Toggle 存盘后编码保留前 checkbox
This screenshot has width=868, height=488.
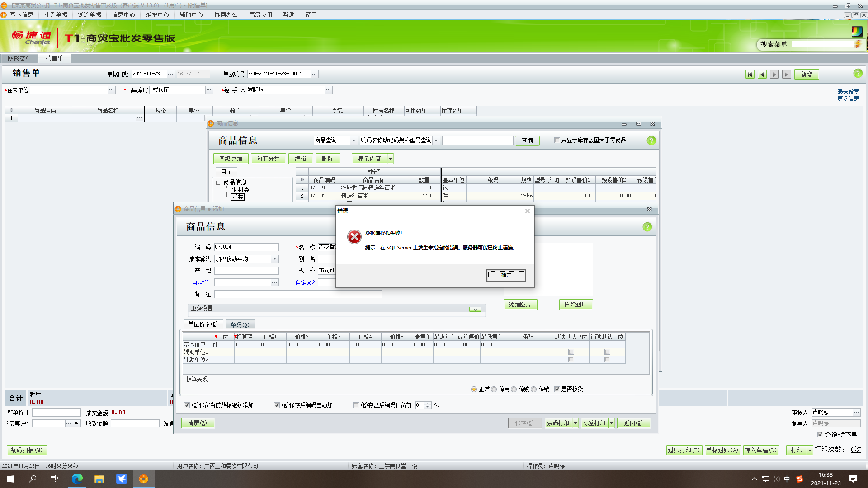(356, 405)
